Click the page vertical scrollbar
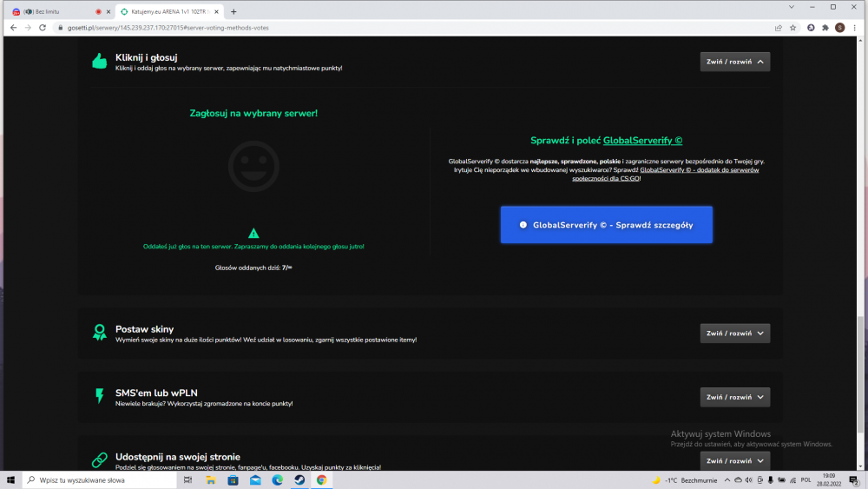Viewport: 868px width, 489px height. coord(860,373)
